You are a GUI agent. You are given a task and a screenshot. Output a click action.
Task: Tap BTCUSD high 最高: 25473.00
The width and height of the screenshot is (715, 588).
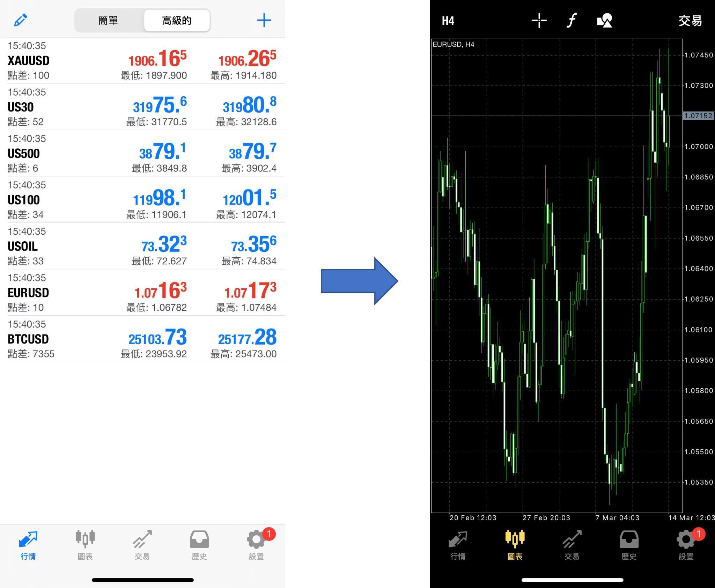tap(243, 354)
